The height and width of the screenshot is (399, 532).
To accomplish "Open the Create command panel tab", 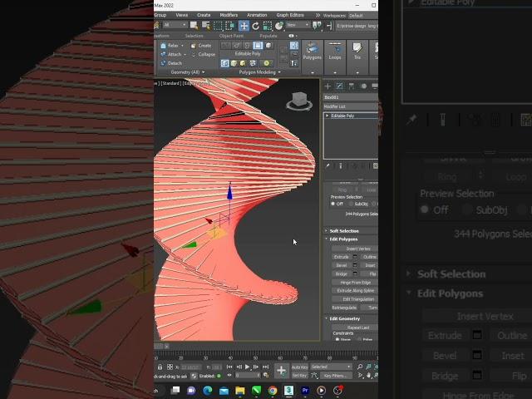I will click(328, 86).
